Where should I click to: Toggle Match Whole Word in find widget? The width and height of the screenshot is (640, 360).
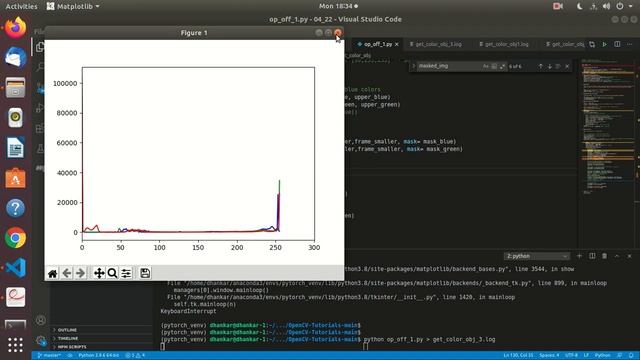pos(494,66)
